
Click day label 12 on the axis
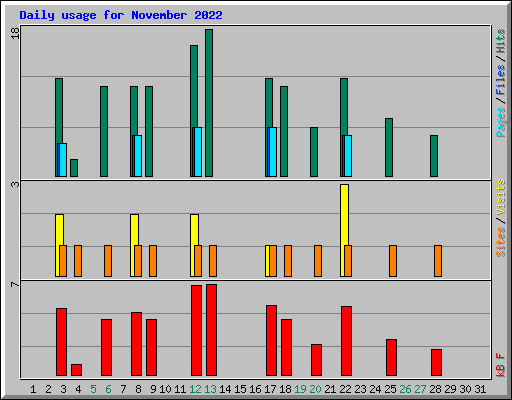click(195, 389)
